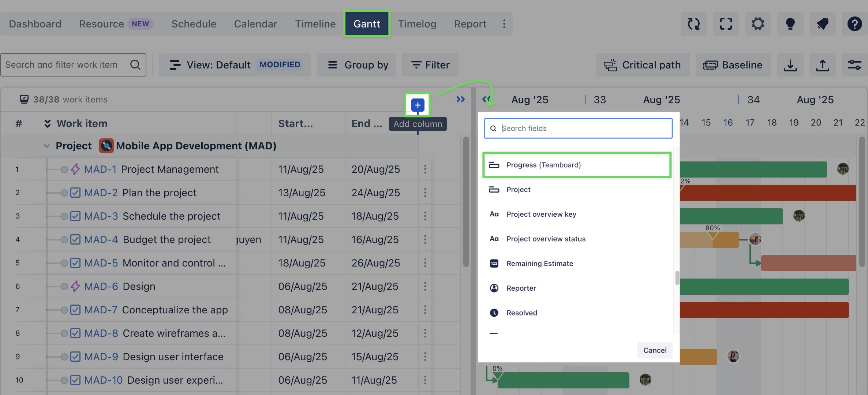Click the upload import icon
Viewport: 868px width, 395px height.
[x=822, y=65]
